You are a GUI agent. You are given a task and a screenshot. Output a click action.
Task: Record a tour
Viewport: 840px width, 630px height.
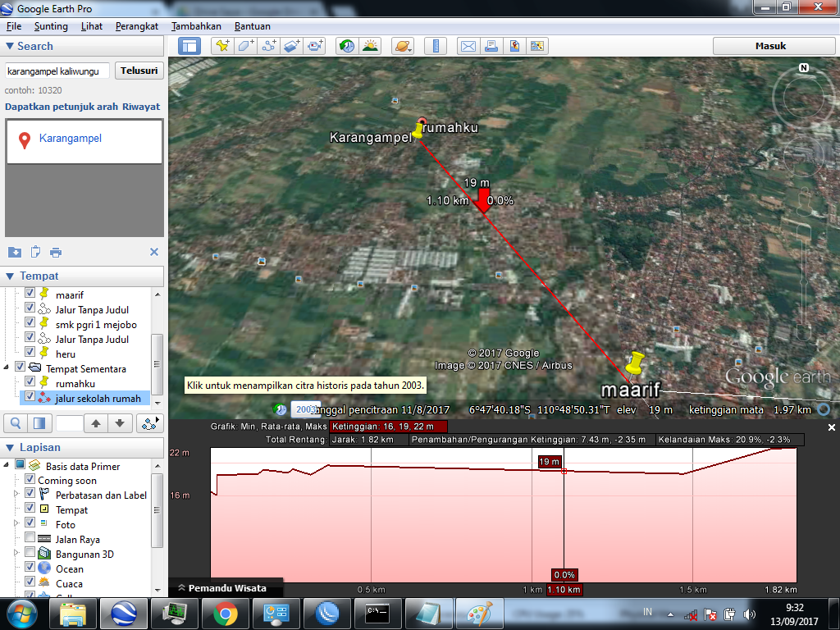pyautogui.click(x=315, y=46)
